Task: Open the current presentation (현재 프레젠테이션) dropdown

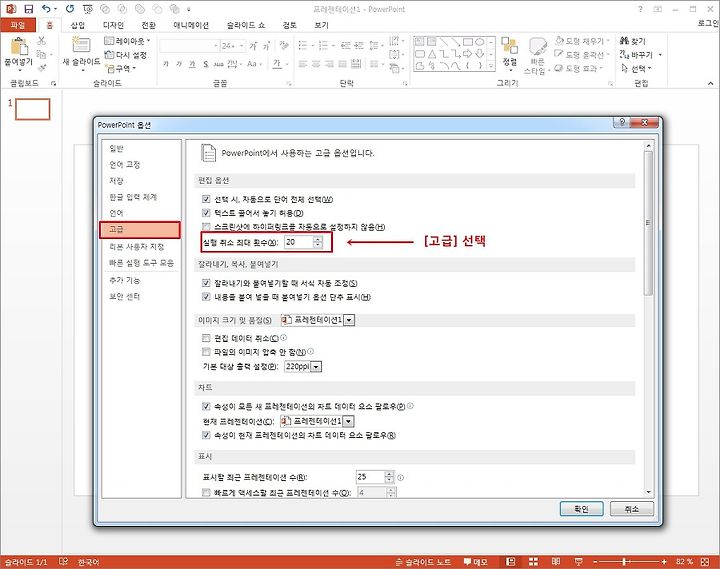Action: tap(349, 421)
